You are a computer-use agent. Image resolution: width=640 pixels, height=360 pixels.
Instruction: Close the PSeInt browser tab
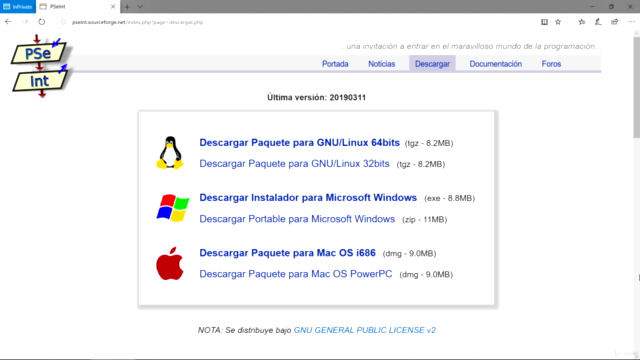pyautogui.click(x=113, y=7)
